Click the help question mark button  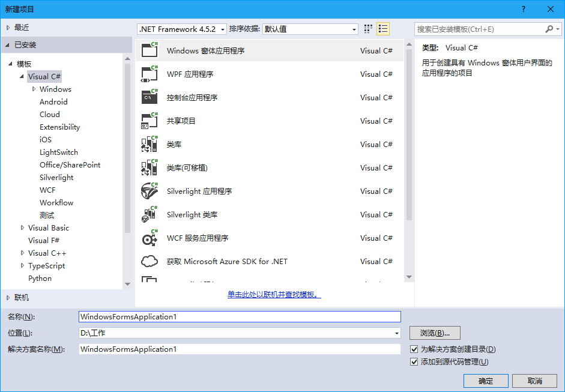pos(524,9)
